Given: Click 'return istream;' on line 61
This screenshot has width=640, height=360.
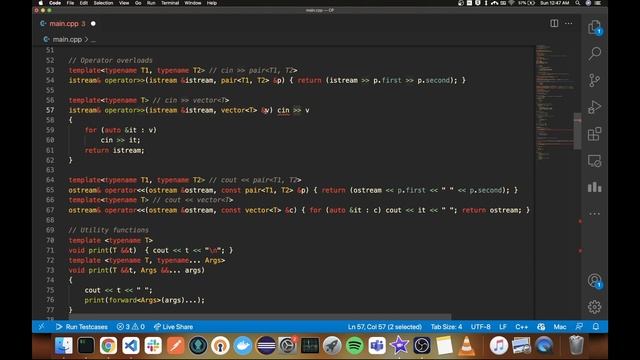Looking at the screenshot, I should (x=114, y=150).
